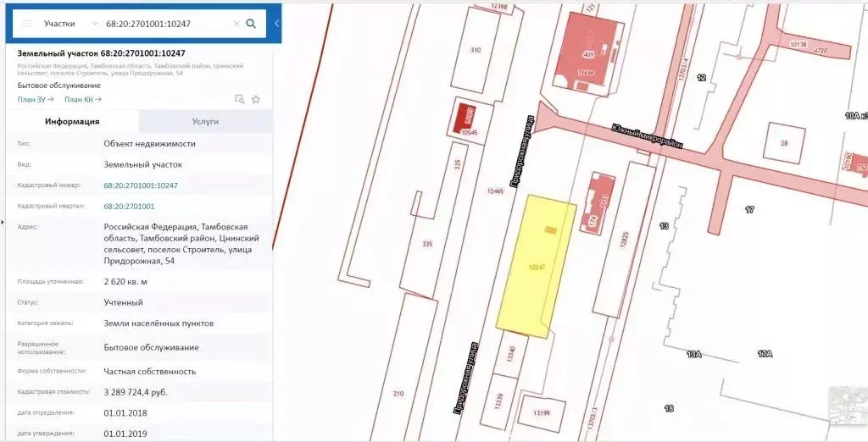Open the План КК link
The image size is (868, 442).
(82, 99)
